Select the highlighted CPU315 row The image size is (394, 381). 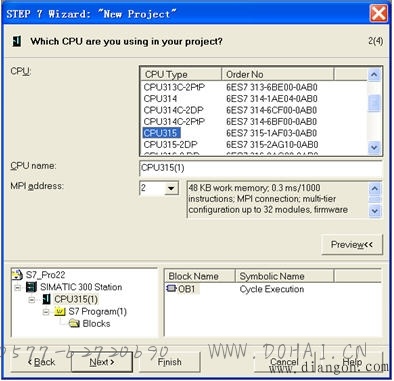(161, 133)
